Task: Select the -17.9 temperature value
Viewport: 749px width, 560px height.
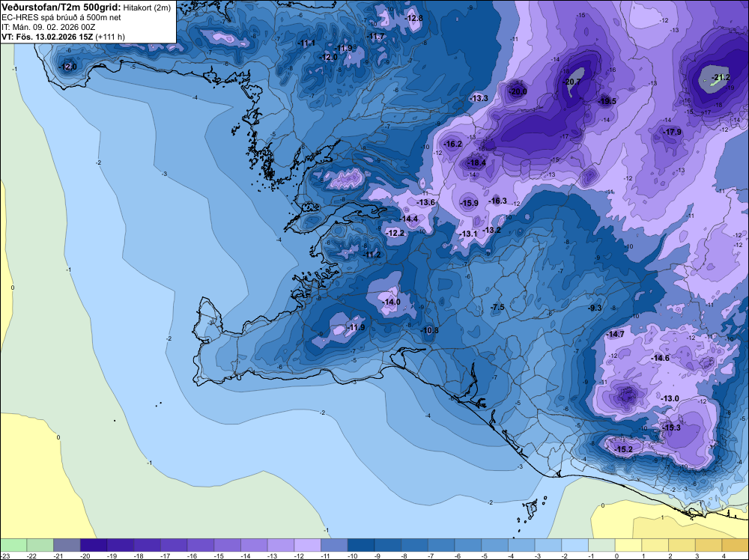Action: (673, 132)
